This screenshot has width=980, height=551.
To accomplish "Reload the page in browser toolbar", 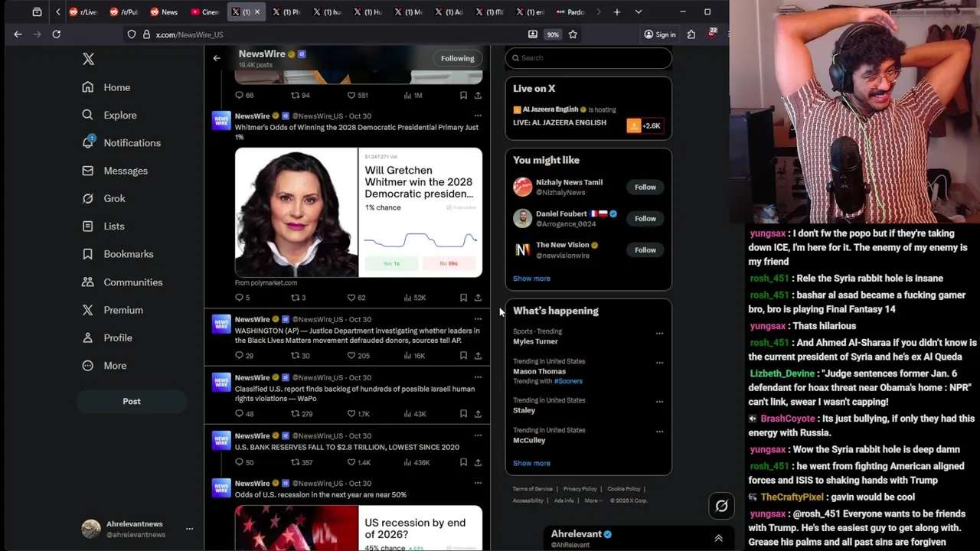I will [x=56, y=34].
